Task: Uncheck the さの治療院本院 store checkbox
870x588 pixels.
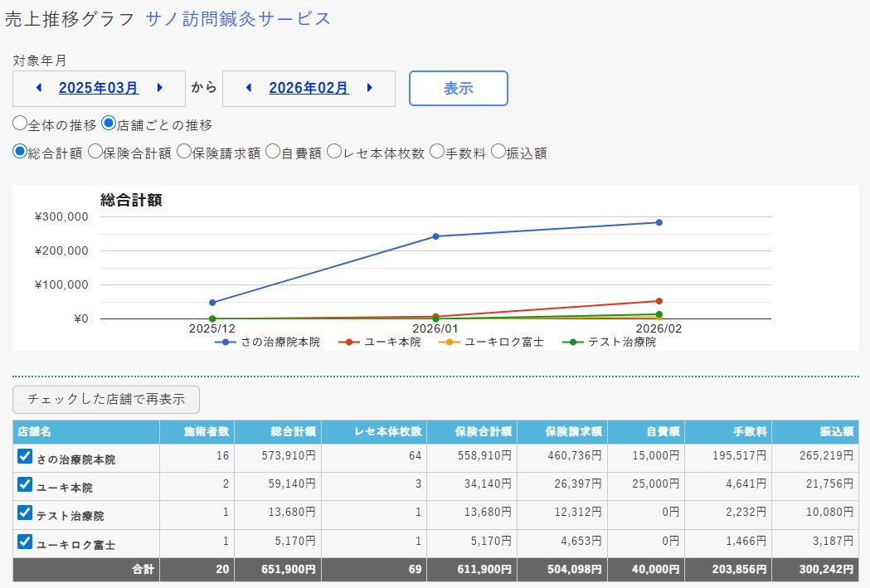Action: click(25, 457)
